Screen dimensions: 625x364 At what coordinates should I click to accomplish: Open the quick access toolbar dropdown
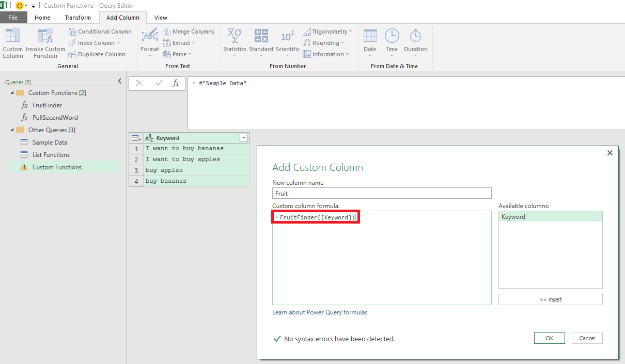click(34, 6)
